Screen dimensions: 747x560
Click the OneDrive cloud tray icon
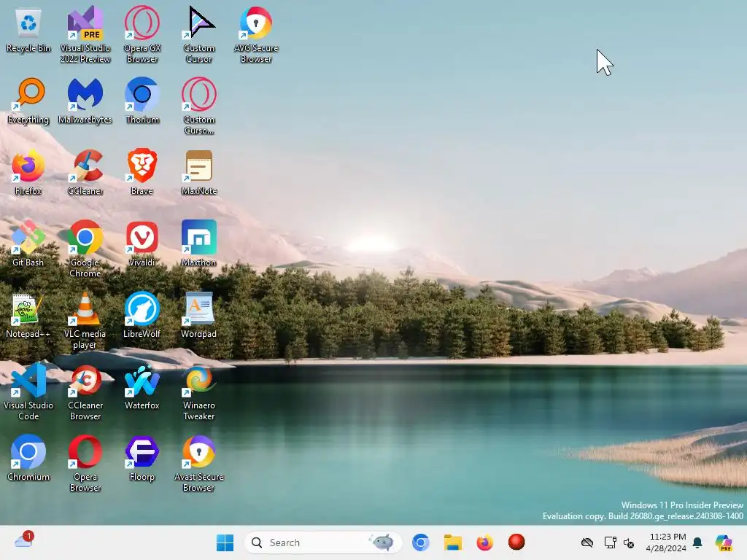click(x=587, y=542)
